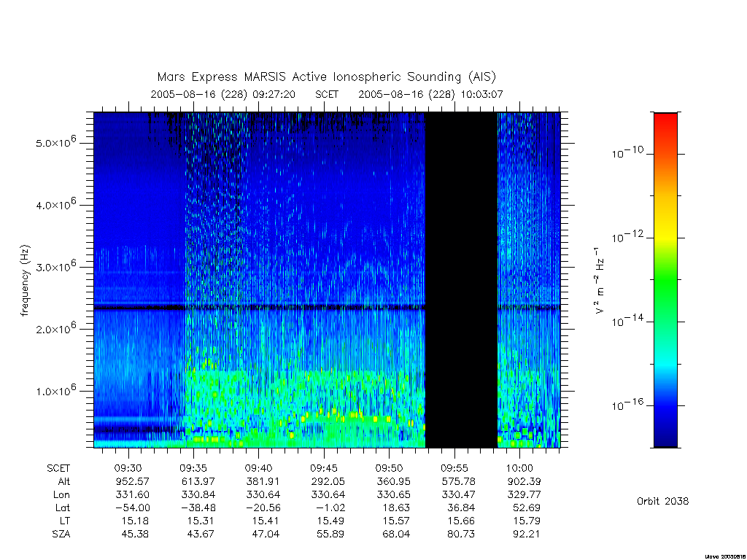
Task: Click latitude value -54.00
Action: tap(133, 507)
